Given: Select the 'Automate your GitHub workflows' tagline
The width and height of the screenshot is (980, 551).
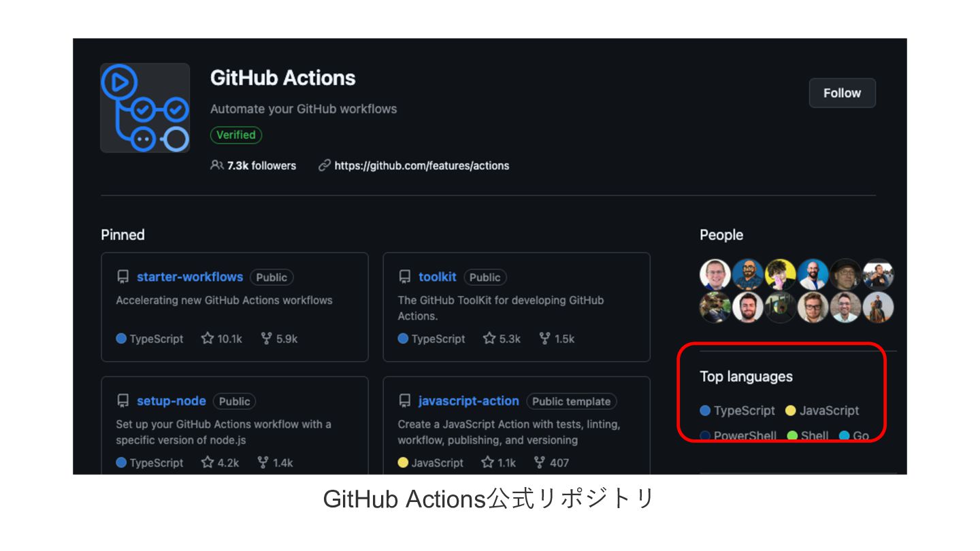Looking at the screenshot, I should pos(304,109).
